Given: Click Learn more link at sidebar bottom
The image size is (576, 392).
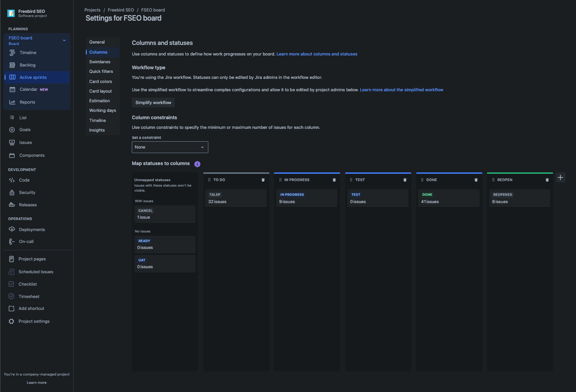Looking at the screenshot, I should (x=37, y=382).
